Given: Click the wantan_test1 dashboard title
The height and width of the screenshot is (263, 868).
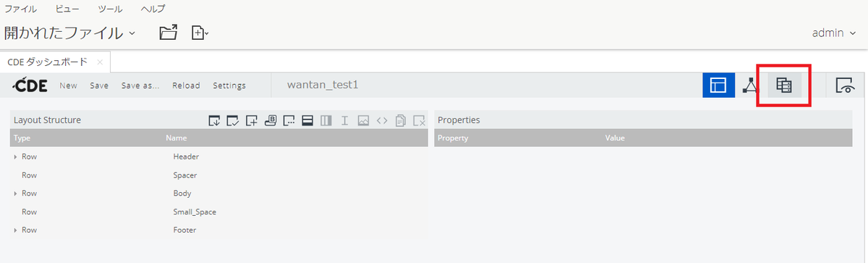Looking at the screenshot, I should (323, 85).
